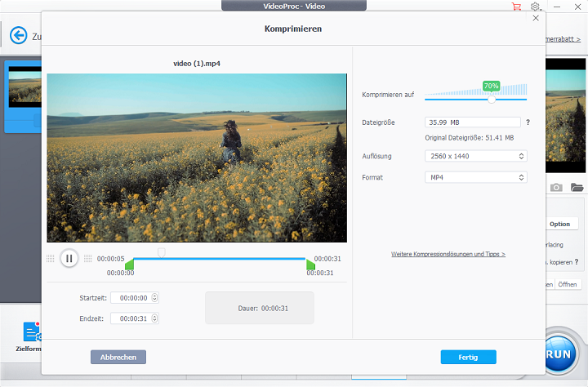The height and width of the screenshot is (387, 588).
Task: Click the back arrow icon
Action: (x=18, y=36)
